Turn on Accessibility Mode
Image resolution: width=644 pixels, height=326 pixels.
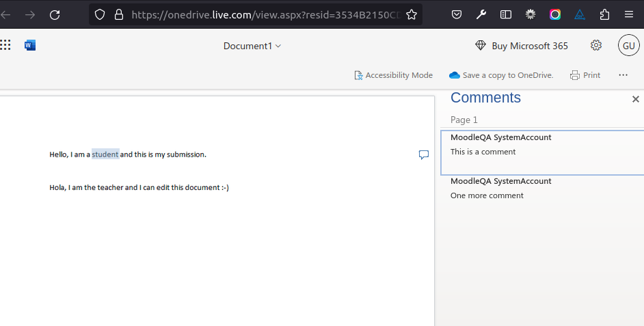pos(394,75)
